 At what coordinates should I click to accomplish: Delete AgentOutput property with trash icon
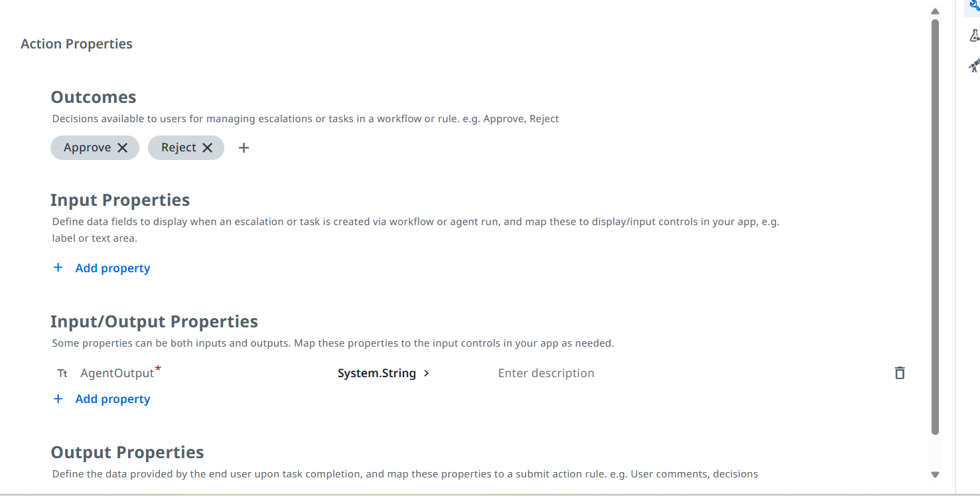(x=900, y=373)
